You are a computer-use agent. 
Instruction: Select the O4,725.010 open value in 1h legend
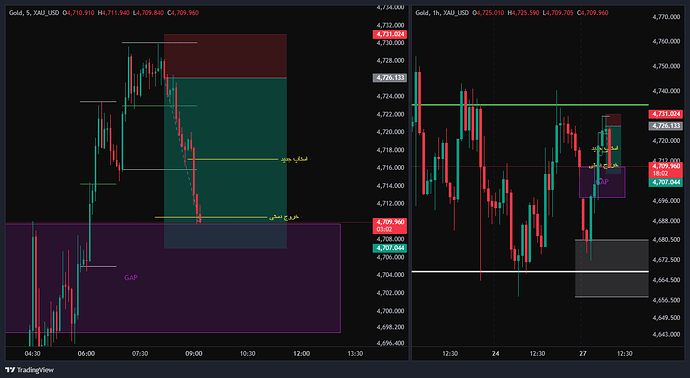(488, 13)
